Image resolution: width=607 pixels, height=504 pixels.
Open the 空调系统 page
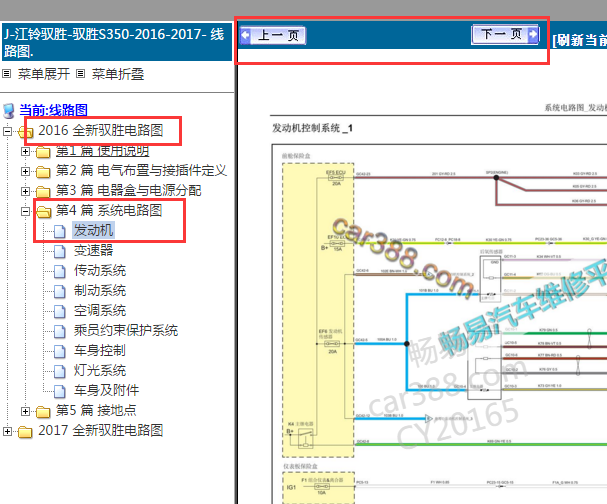[100, 310]
